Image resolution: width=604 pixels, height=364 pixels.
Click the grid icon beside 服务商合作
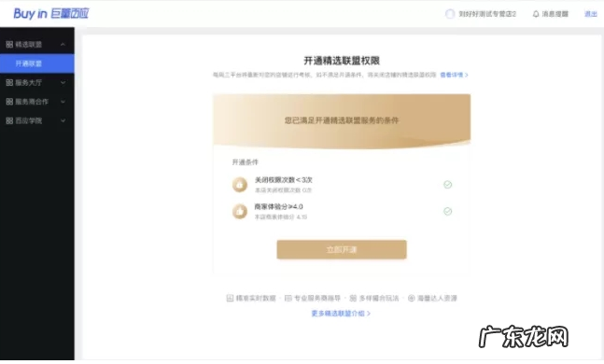pos(9,102)
